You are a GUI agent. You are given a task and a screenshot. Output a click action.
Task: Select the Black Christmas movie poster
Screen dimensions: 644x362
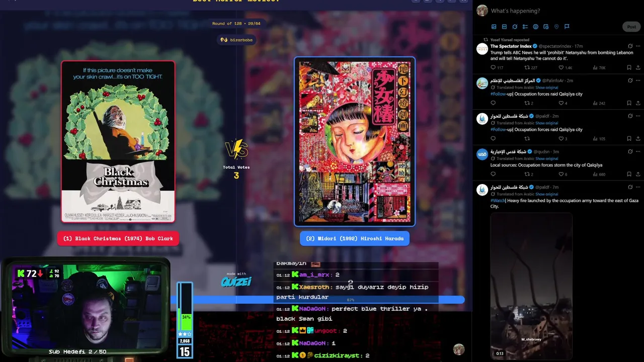(x=118, y=141)
